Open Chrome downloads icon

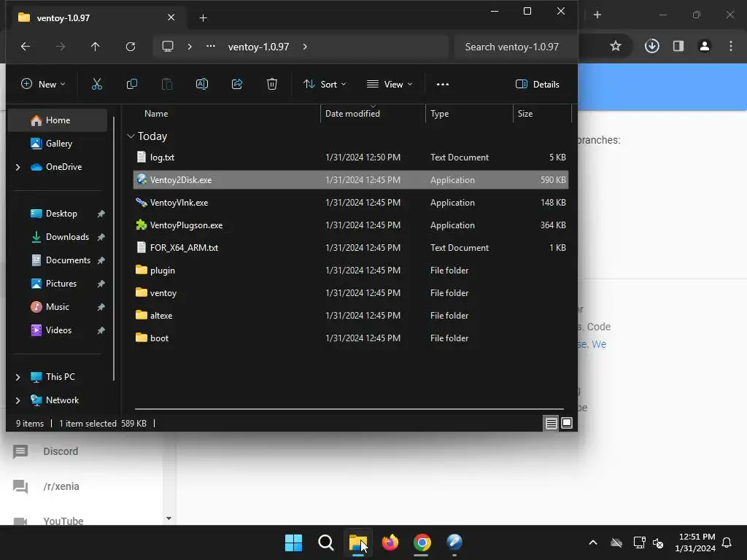pyautogui.click(x=651, y=46)
